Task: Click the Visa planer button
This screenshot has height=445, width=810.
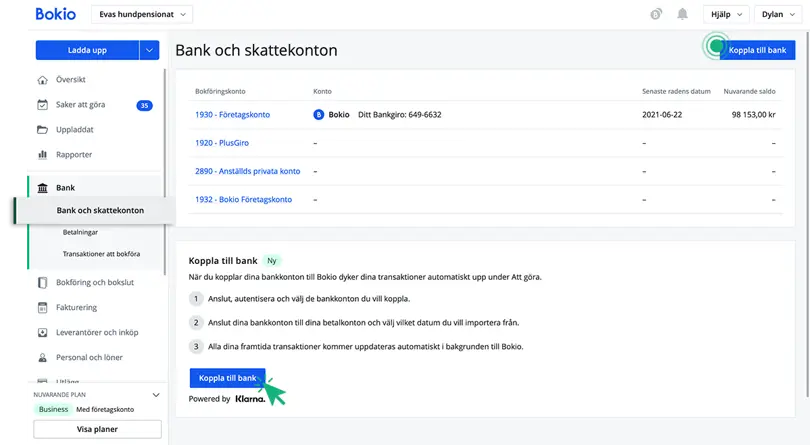Action: (x=97, y=429)
